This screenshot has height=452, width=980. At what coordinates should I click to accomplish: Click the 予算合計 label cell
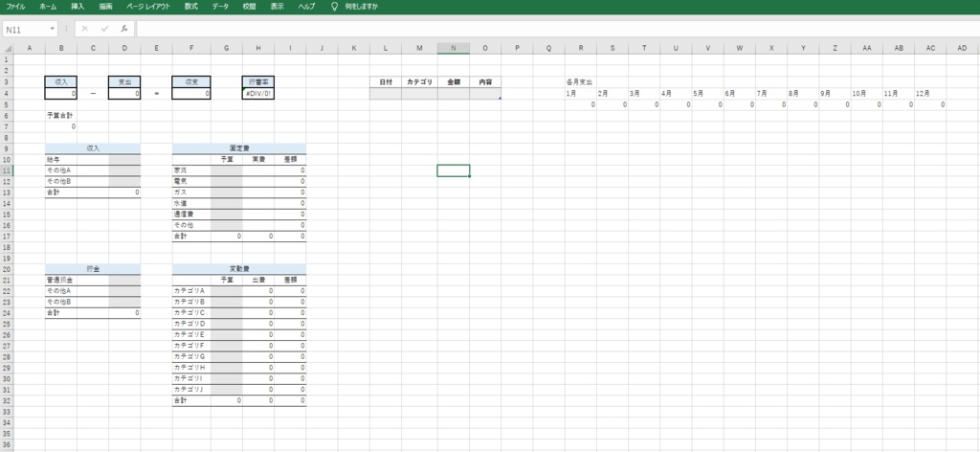[61, 115]
